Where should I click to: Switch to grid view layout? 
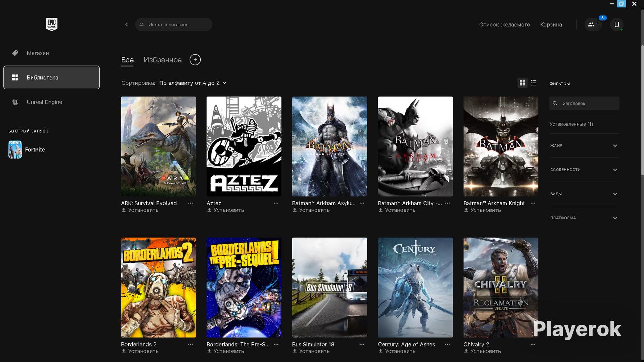[x=522, y=83]
